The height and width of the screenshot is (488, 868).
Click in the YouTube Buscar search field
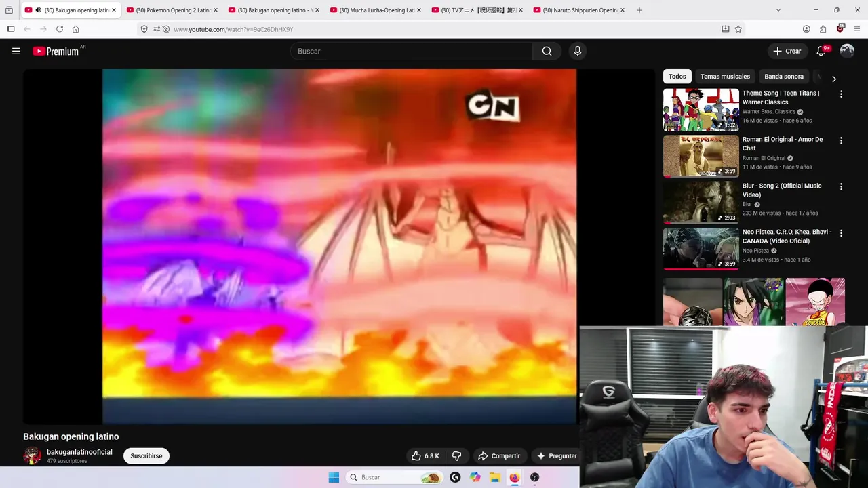pos(412,51)
